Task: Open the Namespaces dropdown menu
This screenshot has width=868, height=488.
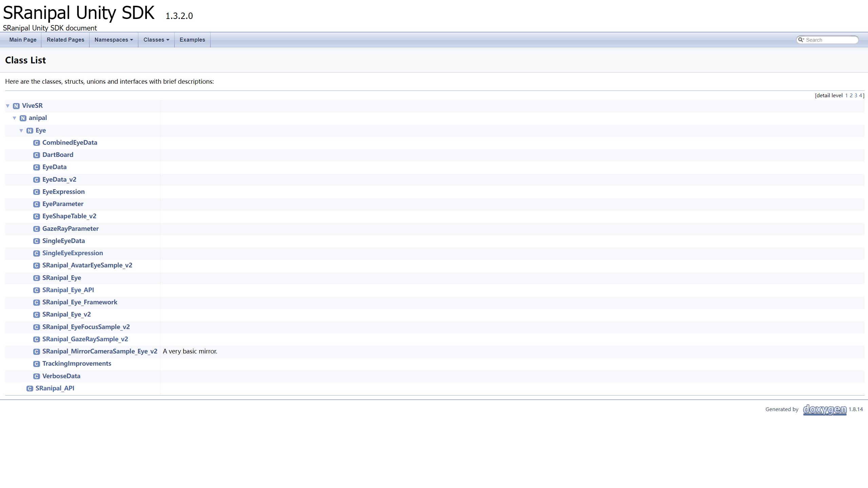Action: pyautogui.click(x=113, y=40)
